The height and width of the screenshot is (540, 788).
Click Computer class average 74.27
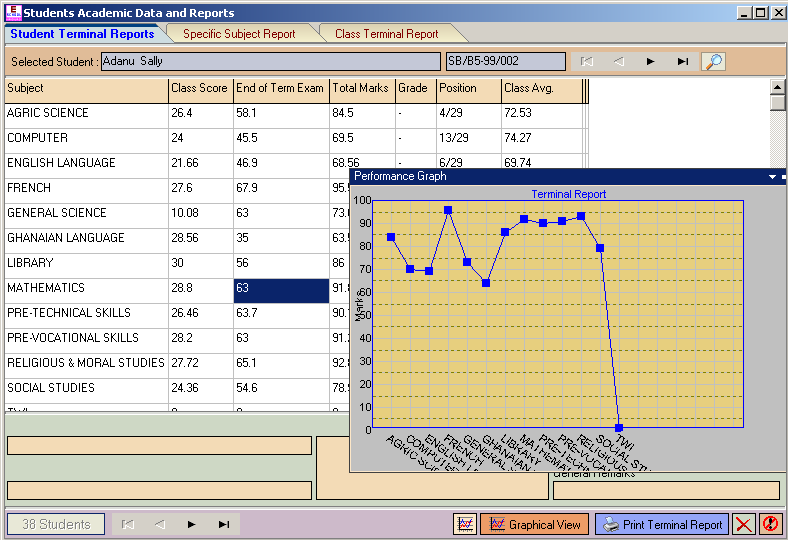(x=542, y=141)
